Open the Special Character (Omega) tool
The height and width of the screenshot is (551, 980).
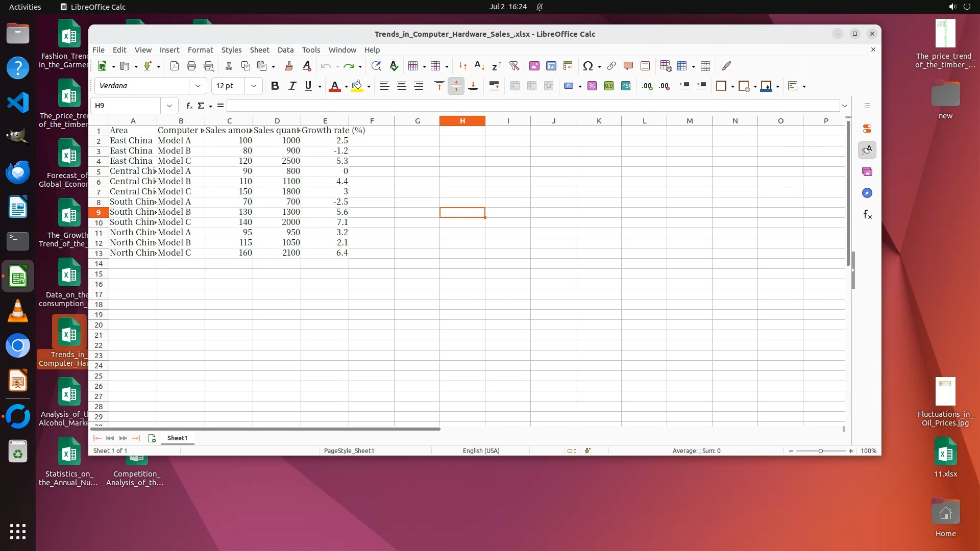587,66
